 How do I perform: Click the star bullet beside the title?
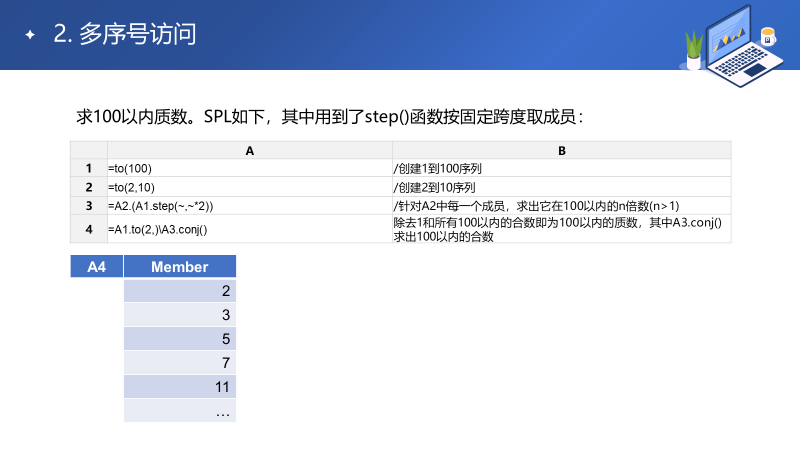(30, 35)
